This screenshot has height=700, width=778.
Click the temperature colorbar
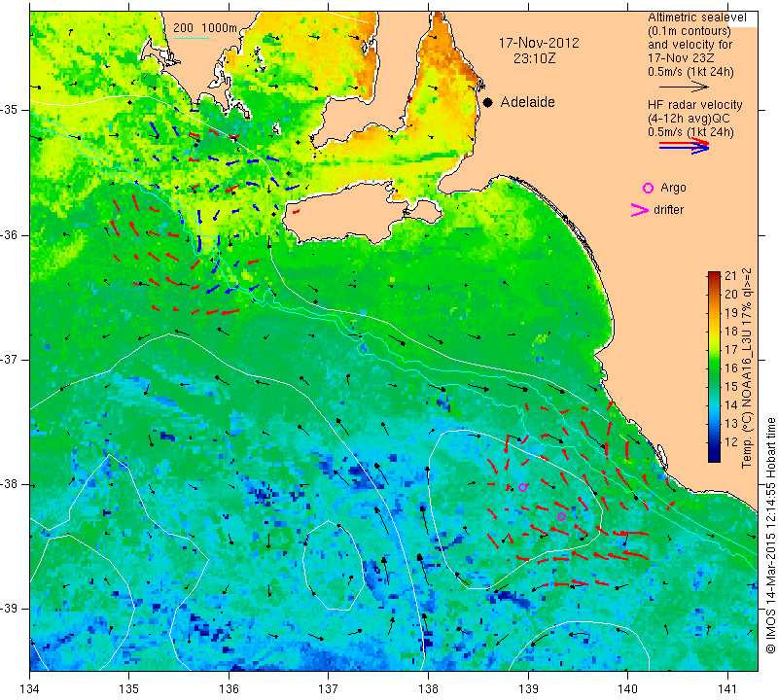[x=714, y=367]
